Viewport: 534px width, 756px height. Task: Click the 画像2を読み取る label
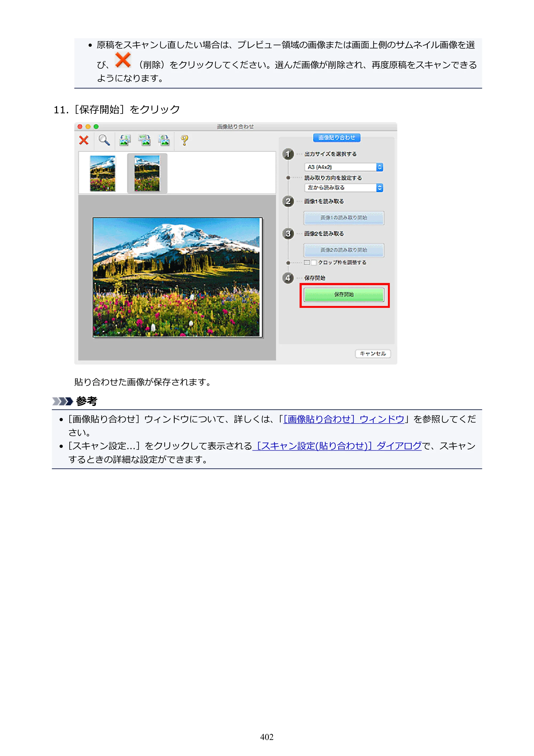point(324,234)
